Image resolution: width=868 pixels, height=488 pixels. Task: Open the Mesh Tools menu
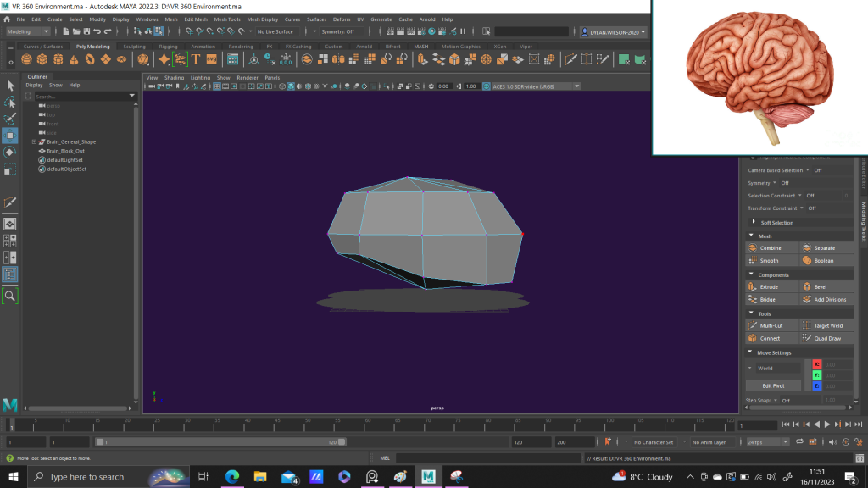[226, 19]
